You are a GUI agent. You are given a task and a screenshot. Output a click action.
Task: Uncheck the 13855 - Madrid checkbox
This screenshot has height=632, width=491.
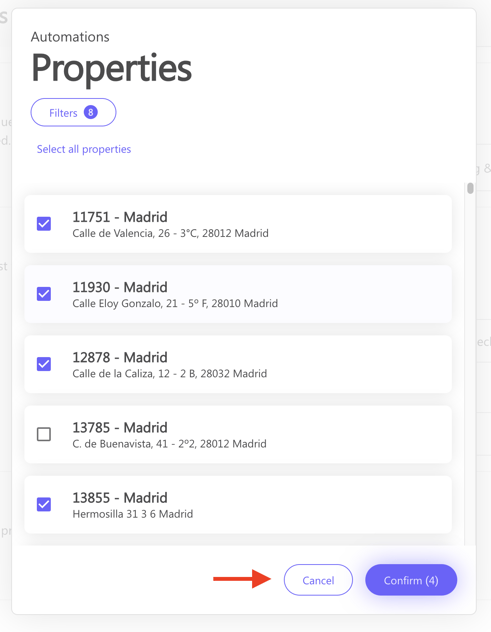pyautogui.click(x=44, y=504)
